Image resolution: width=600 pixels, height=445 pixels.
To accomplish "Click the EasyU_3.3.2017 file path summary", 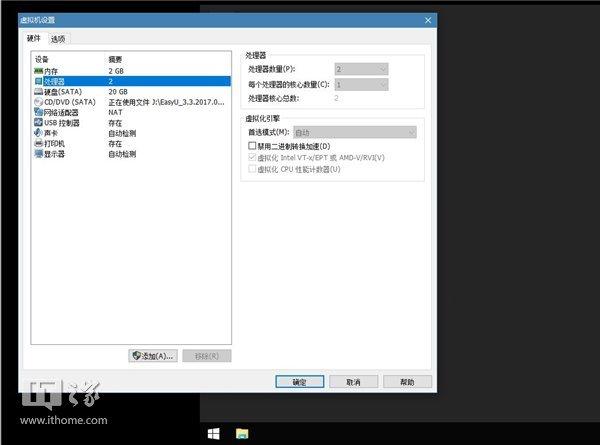I will pyautogui.click(x=166, y=102).
